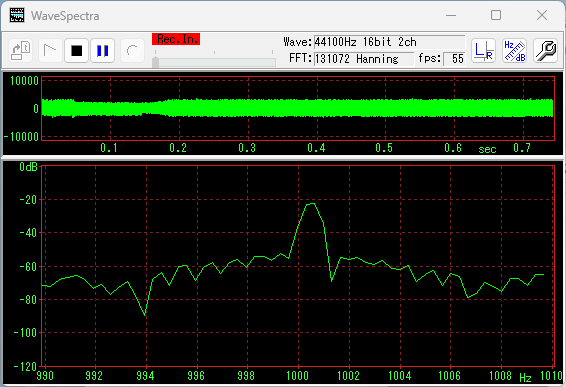Viewport: 566px width, 387px height.
Task: Click the -20 dB axis label
Action: point(28,200)
